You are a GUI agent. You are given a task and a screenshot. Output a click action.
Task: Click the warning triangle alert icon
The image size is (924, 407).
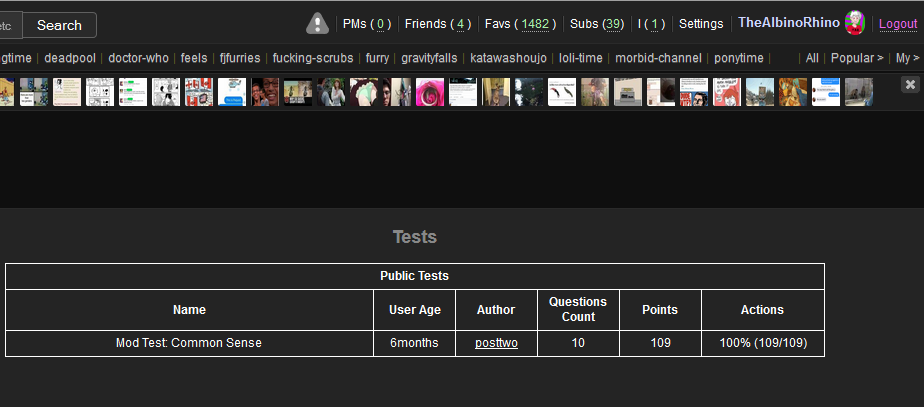click(x=317, y=23)
